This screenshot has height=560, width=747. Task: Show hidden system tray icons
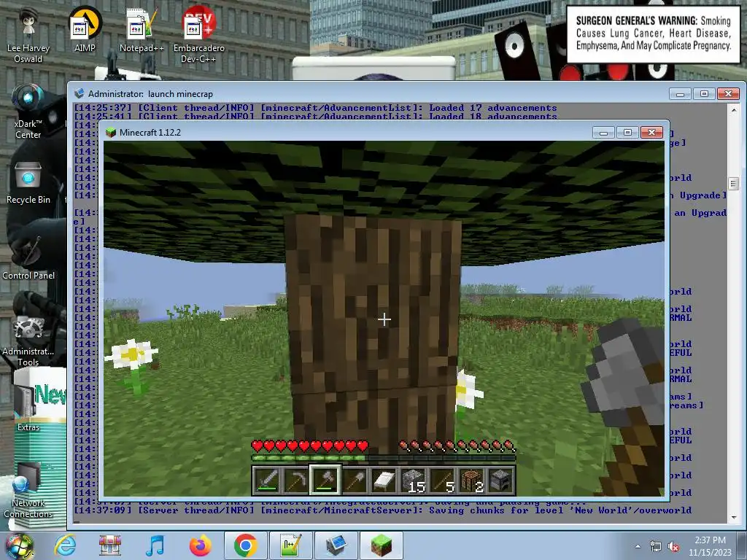[x=638, y=547]
